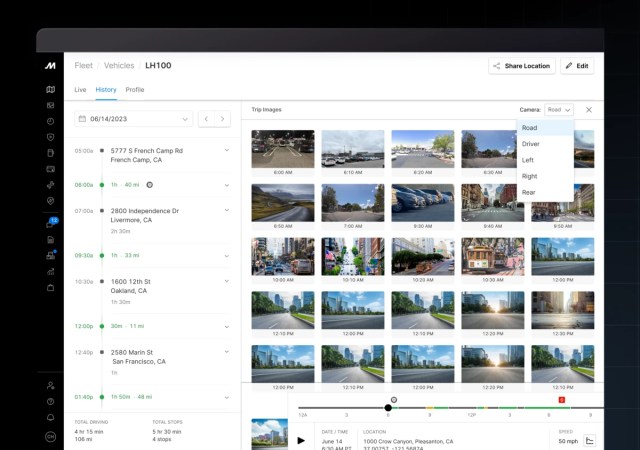Go to the previous day arrow
Image resolution: width=640 pixels, height=450 pixels.
coord(206,119)
